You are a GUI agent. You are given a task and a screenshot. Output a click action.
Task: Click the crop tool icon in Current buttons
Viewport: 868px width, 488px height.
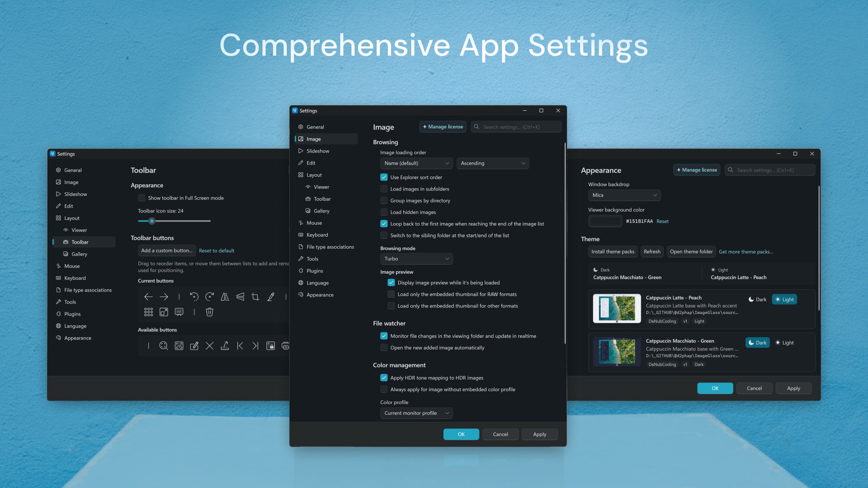click(255, 297)
